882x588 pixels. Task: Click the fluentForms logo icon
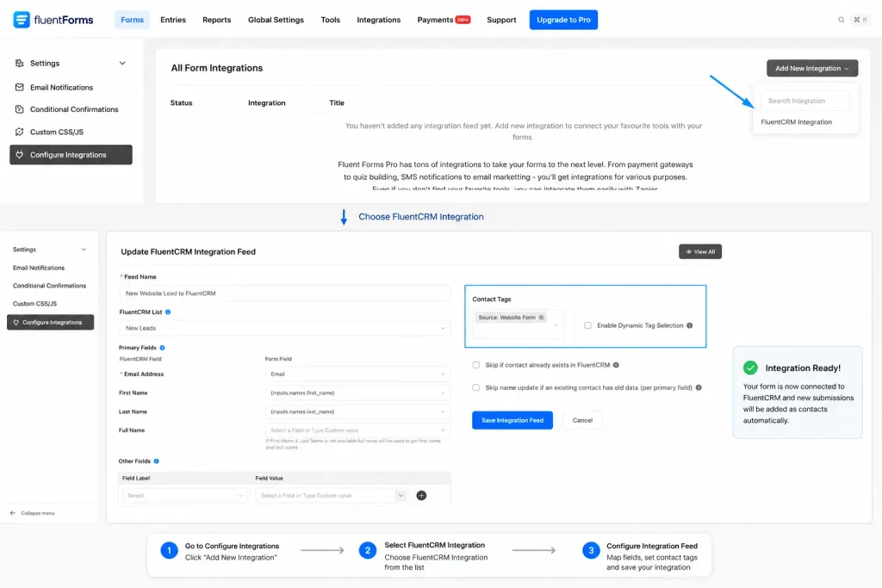coord(22,20)
